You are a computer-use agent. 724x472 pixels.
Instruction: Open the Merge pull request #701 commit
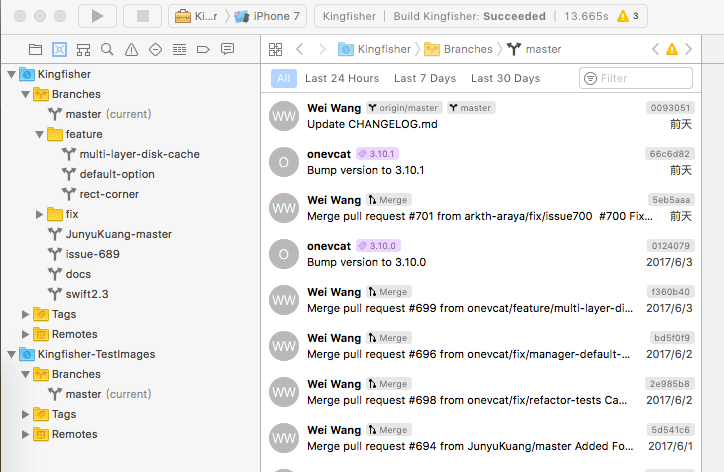click(481, 208)
